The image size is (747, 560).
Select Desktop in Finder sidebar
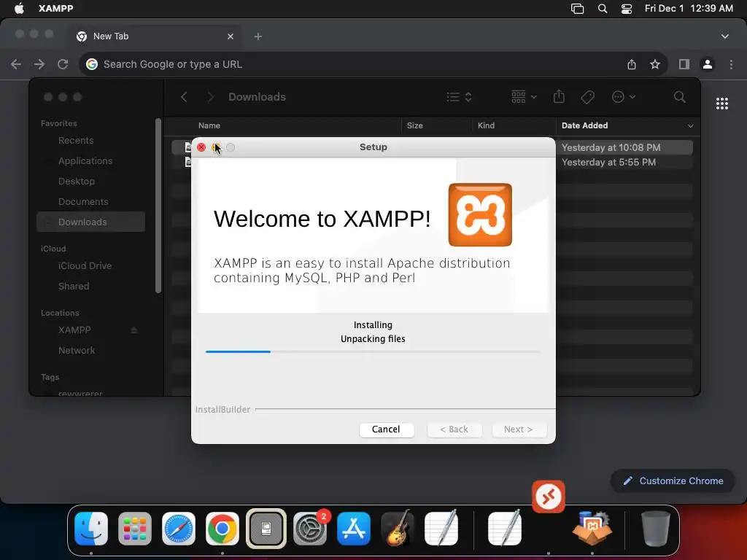(76, 182)
